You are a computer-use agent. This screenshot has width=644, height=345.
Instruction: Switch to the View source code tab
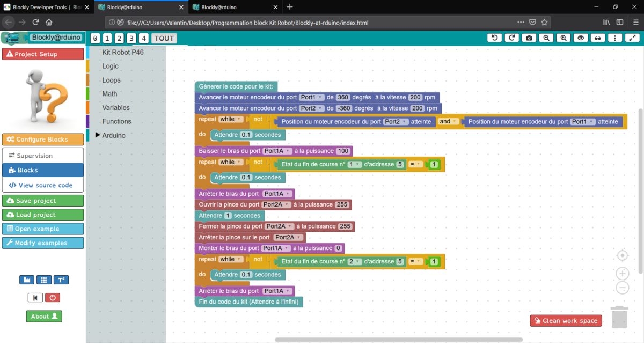click(43, 185)
